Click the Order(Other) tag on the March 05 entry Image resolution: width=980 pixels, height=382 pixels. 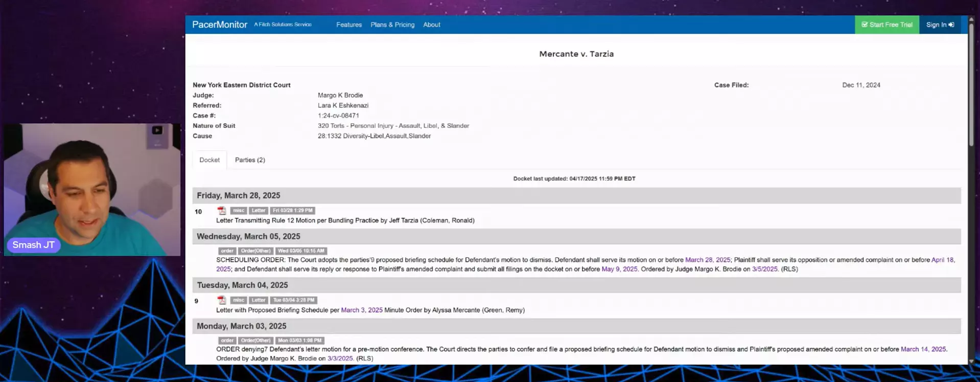click(255, 251)
